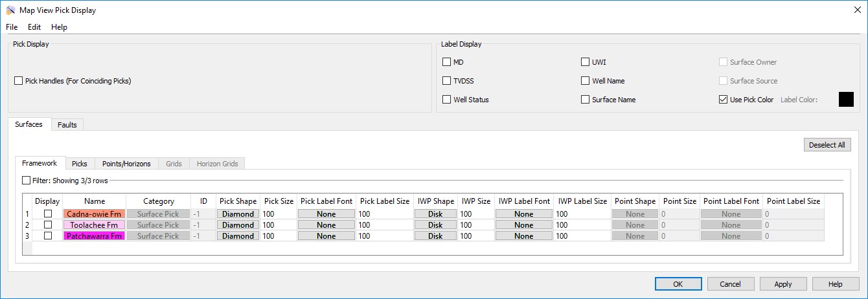Edit Pick Size value for Toolachee Fm

279,225
